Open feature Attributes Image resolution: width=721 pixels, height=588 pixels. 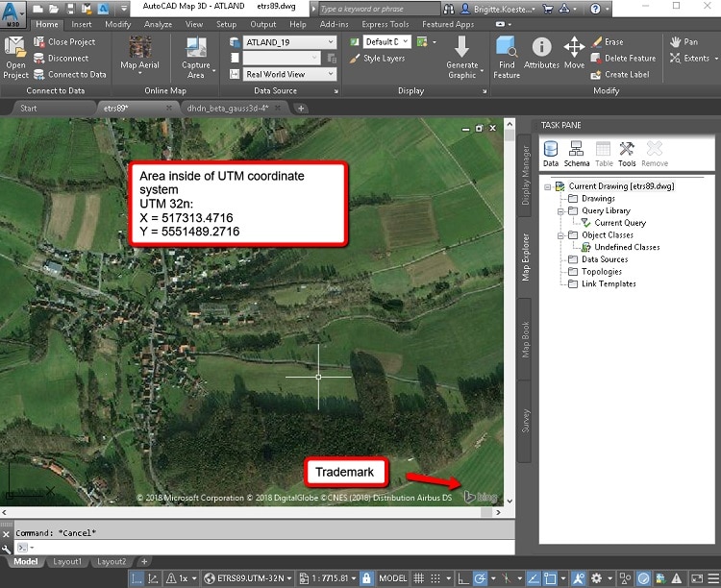pos(541,54)
